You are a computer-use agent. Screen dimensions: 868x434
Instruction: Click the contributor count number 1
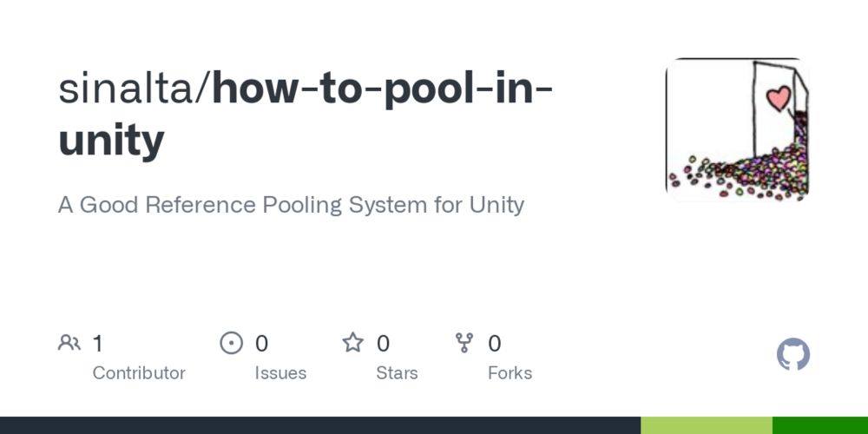tap(97, 343)
